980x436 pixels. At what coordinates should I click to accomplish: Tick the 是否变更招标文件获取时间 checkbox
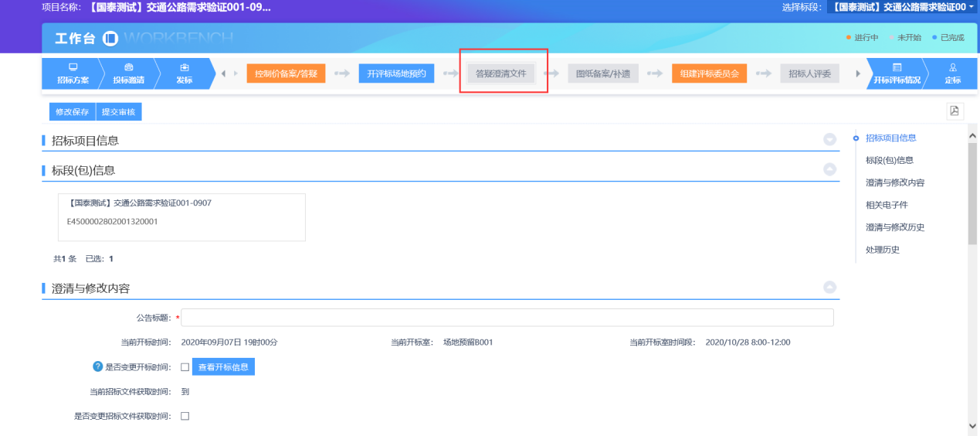(185, 416)
